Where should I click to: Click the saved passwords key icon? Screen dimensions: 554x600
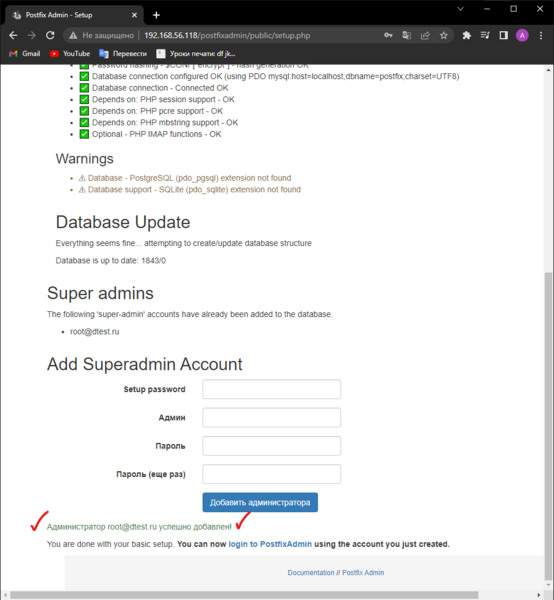click(x=388, y=35)
